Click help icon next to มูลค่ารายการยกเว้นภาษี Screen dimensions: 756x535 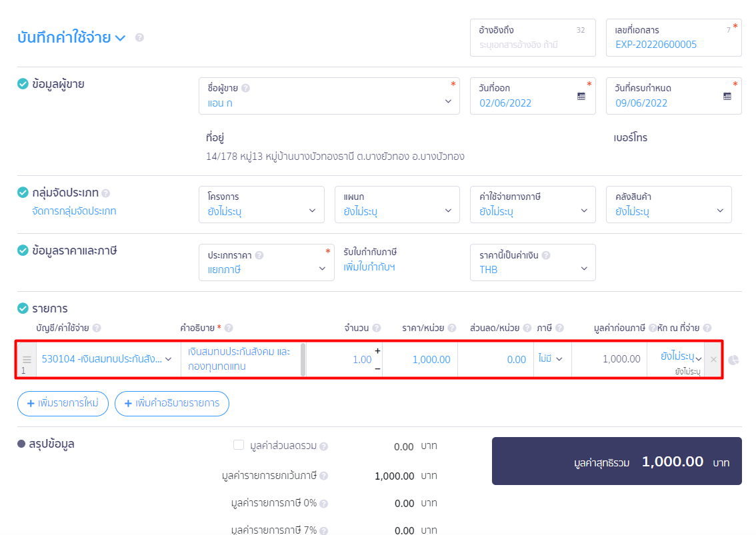[x=323, y=476]
